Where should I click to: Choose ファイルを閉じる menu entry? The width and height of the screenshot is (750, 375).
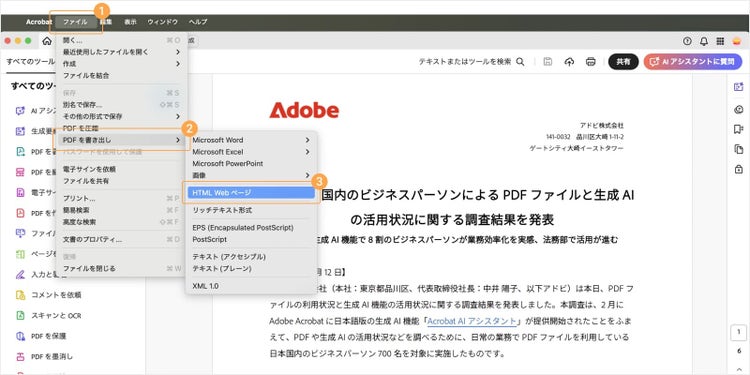point(121,268)
